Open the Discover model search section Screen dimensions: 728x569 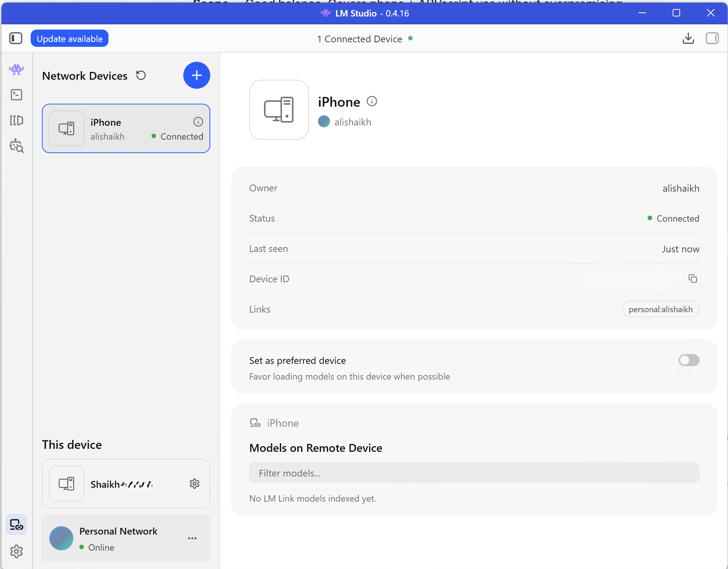(16, 146)
